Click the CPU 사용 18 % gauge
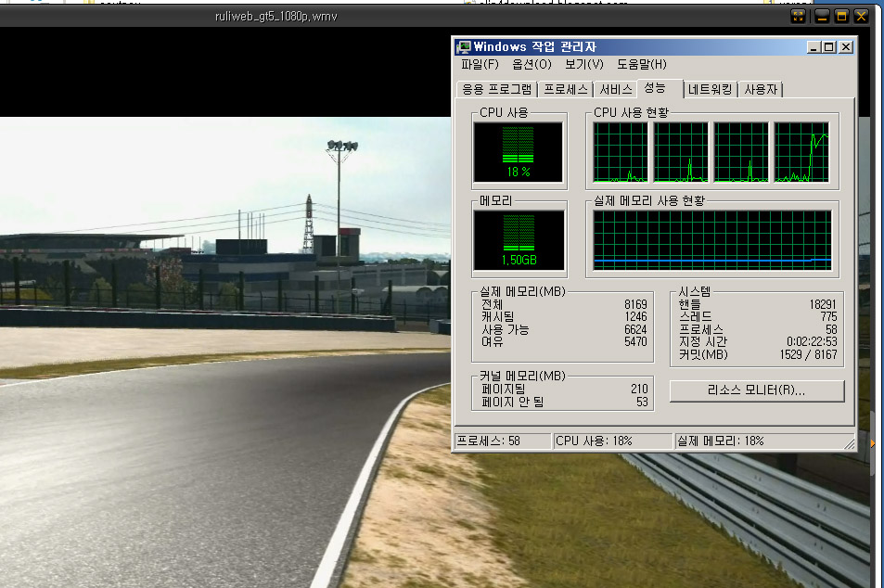The width and height of the screenshot is (884, 588). 519,152
